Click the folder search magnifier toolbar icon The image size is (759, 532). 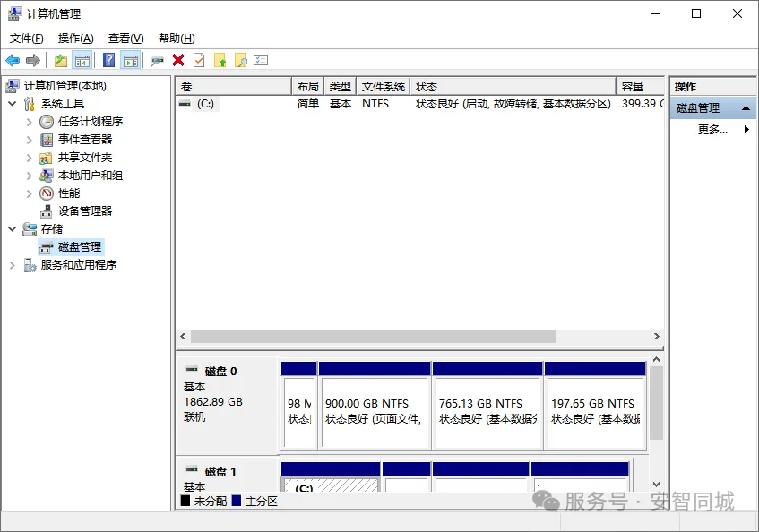click(x=240, y=61)
